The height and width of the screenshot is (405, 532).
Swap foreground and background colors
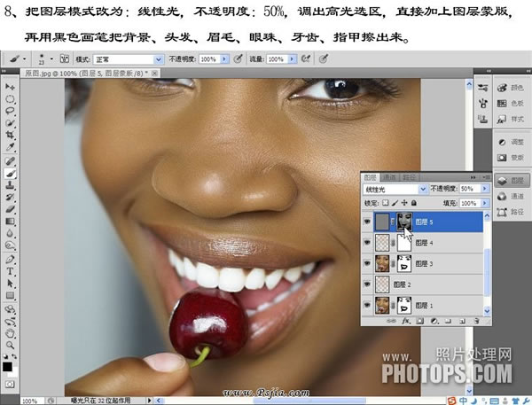coord(14,357)
